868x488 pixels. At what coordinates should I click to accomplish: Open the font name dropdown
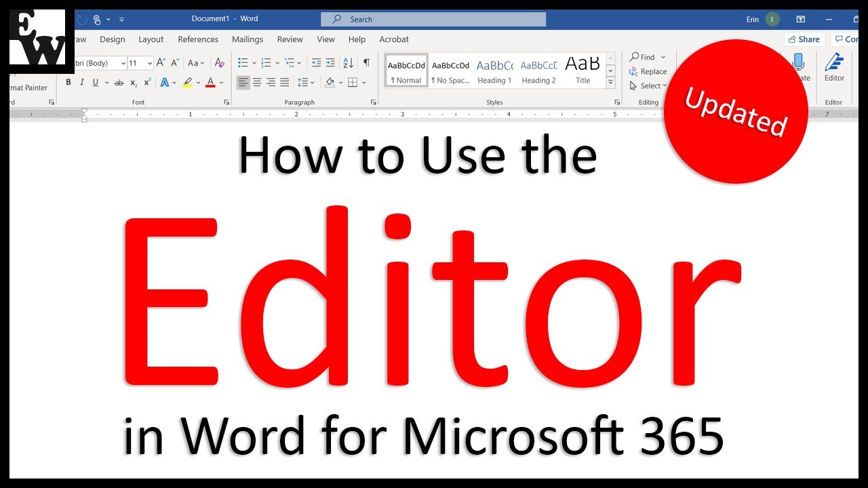pyautogui.click(x=123, y=63)
